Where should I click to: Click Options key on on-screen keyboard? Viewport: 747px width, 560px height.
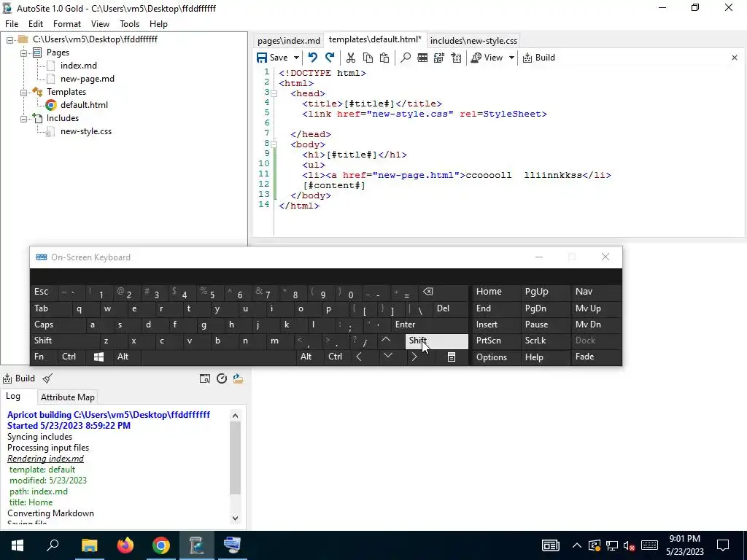[x=496, y=357]
